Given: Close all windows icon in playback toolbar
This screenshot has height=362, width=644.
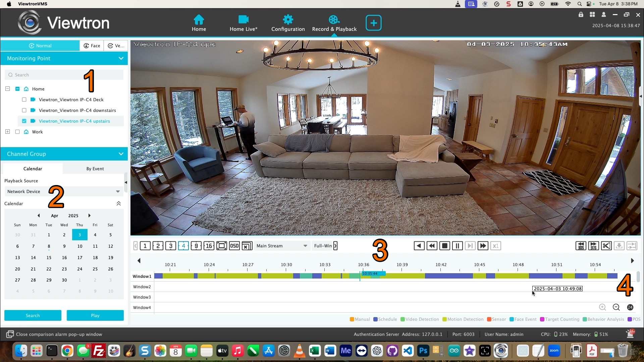Looking at the screenshot, I should (x=247, y=246).
